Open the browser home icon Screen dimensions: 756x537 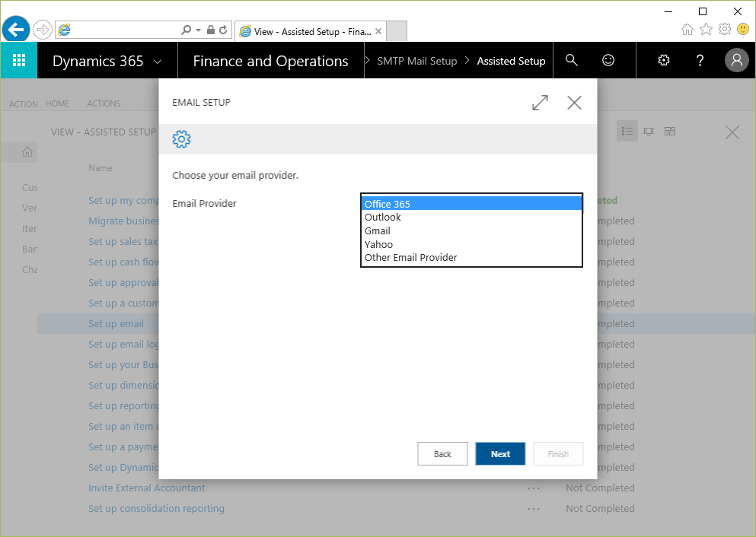(687, 30)
